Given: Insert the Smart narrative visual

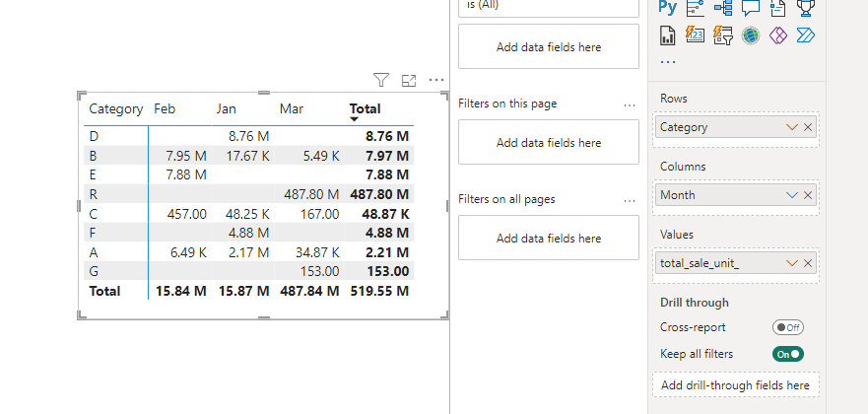Looking at the screenshot, I should (778, 8).
